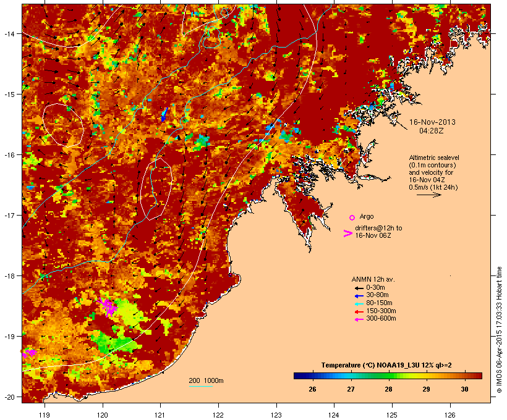This screenshot has width=507, height=420.
Task: Click the temperature color bar near 30
Action: [464, 376]
